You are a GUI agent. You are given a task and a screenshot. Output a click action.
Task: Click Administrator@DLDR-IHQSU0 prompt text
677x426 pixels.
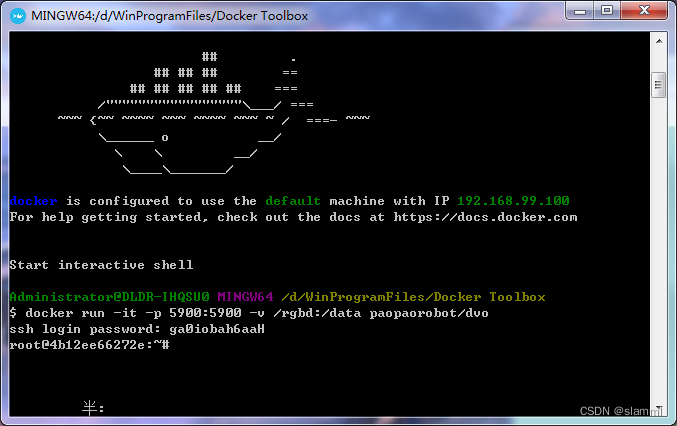point(109,297)
